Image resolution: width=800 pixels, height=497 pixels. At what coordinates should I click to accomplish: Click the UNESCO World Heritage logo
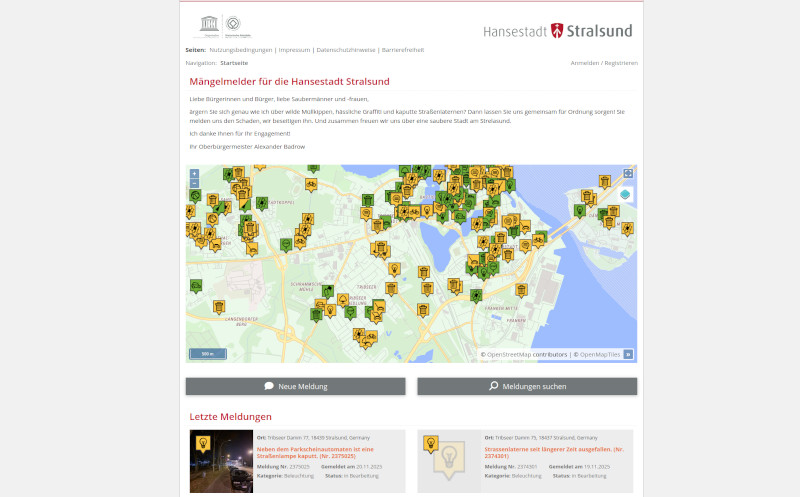pyautogui.click(x=222, y=27)
